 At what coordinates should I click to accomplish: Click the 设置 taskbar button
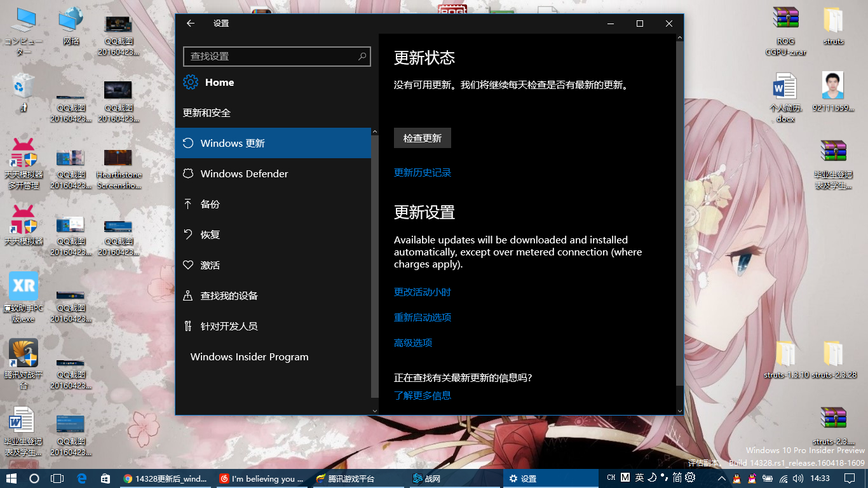pyautogui.click(x=552, y=478)
